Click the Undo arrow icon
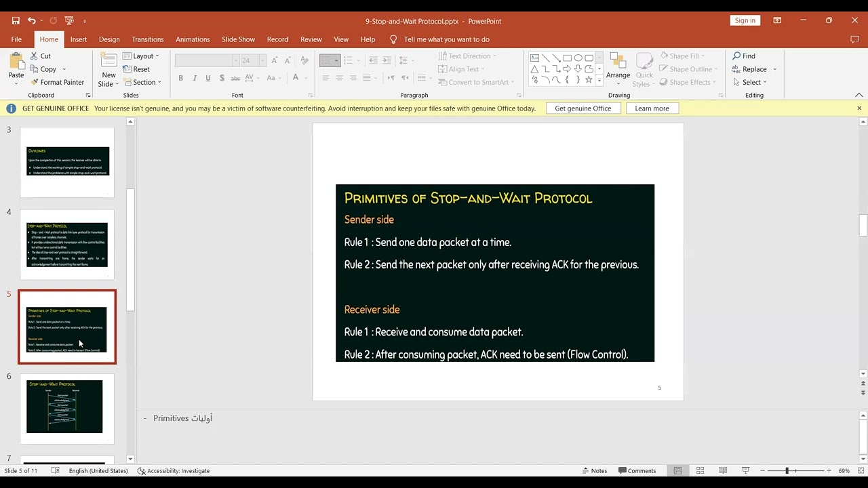Viewport: 868px width, 488px height. tap(31, 21)
